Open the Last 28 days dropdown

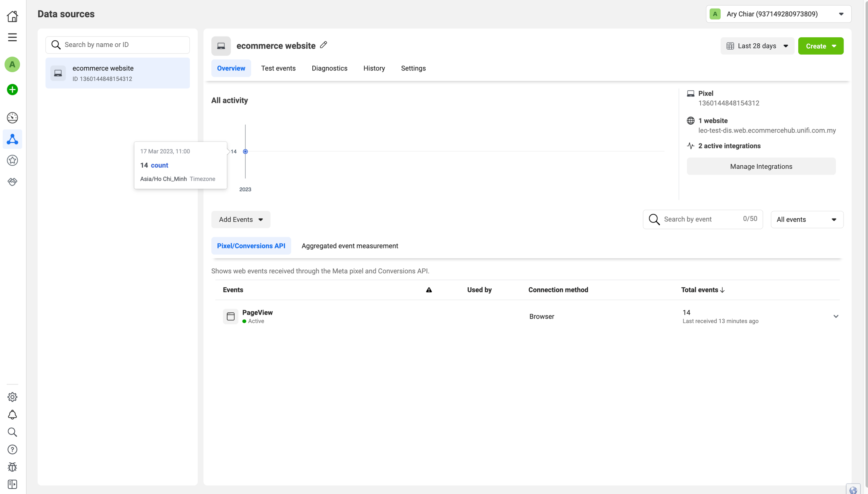(x=757, y=46)
